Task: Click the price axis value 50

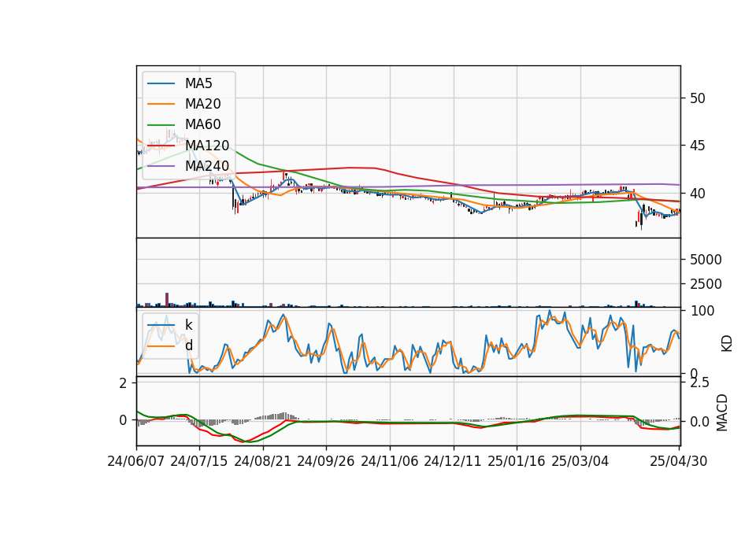Action: [698, 98]
